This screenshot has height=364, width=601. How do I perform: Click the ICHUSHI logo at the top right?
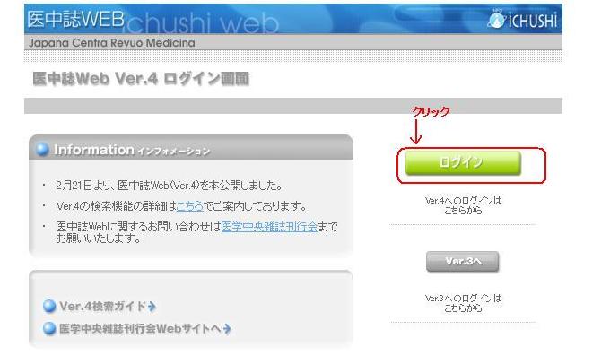pyautogui.click(x=522, y=20)
